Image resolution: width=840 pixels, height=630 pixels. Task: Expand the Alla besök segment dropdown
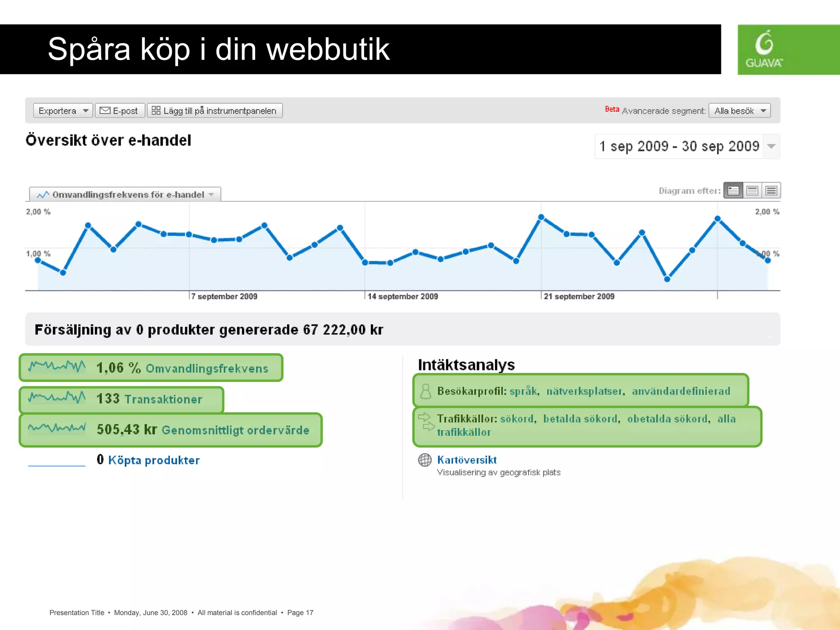coord(740,111)
